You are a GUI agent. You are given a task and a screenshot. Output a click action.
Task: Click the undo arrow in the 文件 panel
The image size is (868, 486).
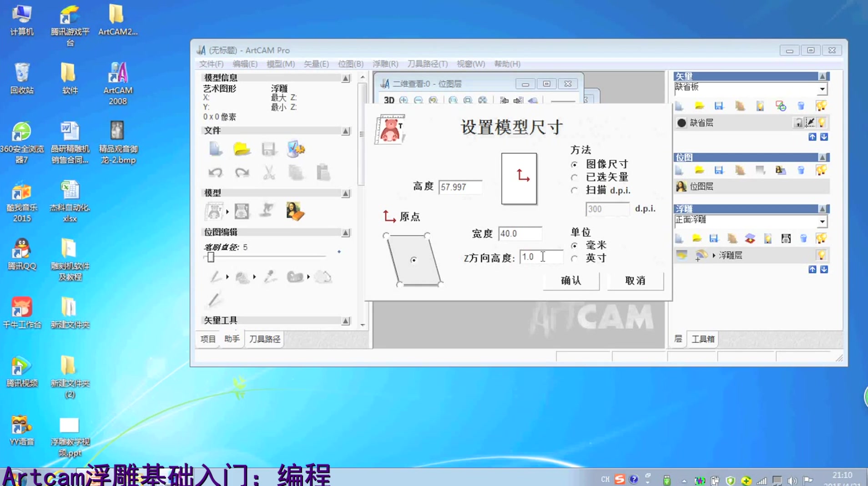click(x=215, y=172)
